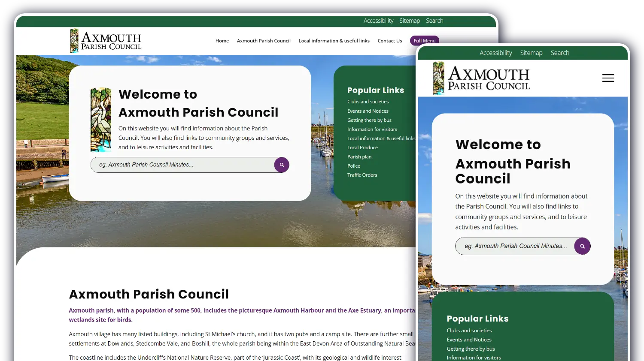Open the Traffic Orders popular link
The image size is (644, 361).
[362, 175]
